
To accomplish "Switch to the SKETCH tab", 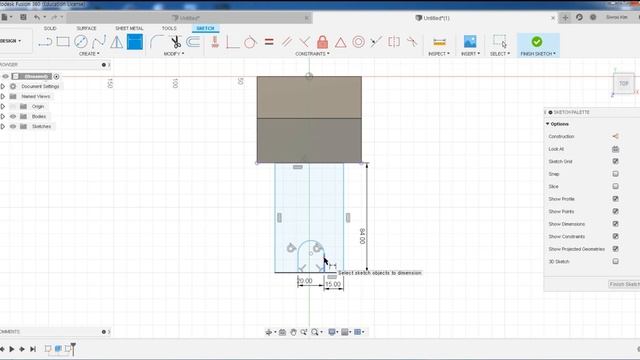I will (205, 28).
